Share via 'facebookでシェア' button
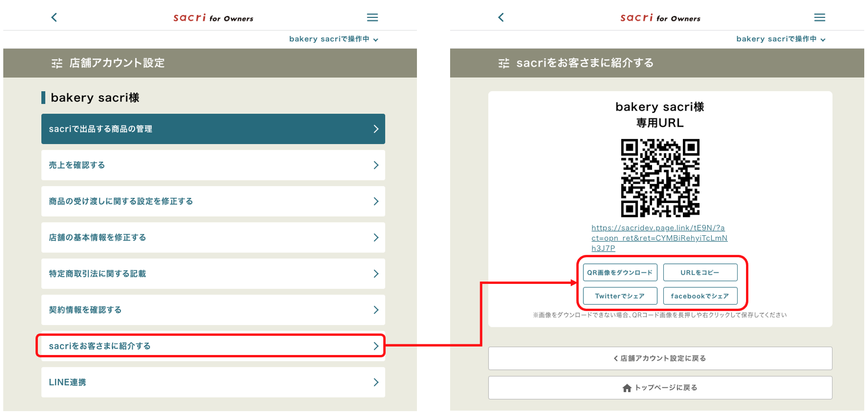 pos(700,296)
